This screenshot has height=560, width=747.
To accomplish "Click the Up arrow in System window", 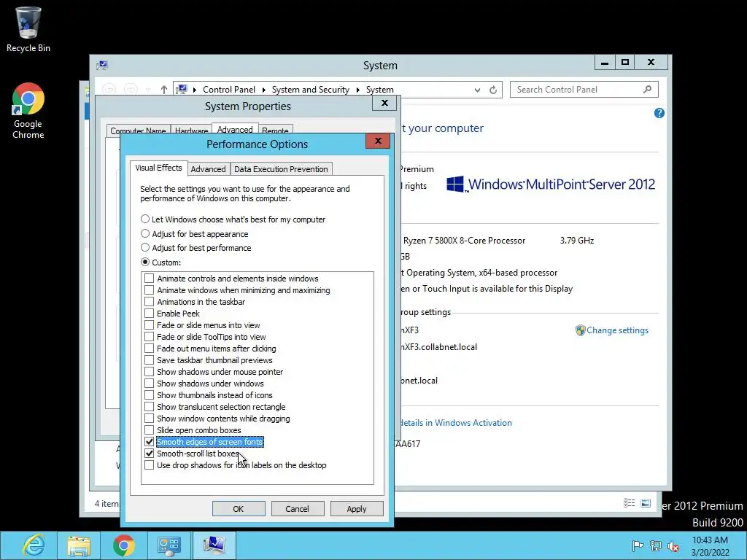I will 164,90.
